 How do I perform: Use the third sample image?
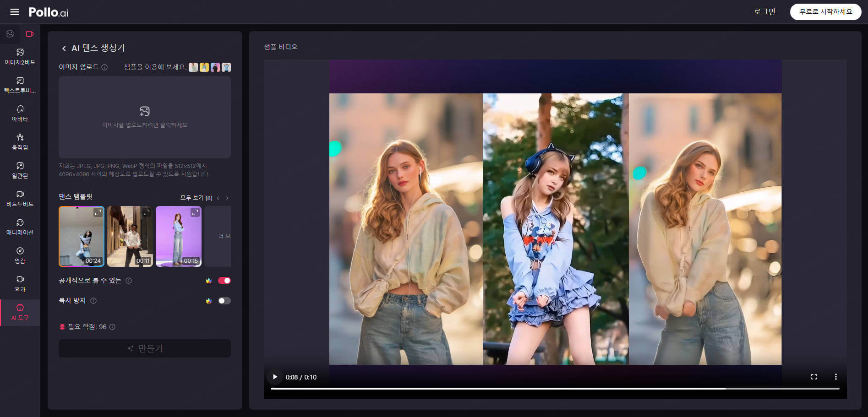pos(215,67)
